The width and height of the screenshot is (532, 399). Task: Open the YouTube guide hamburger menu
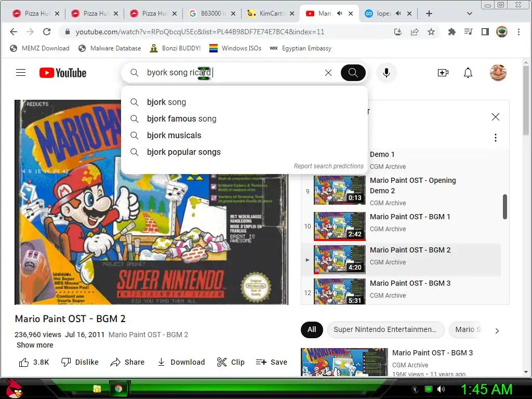21,73
